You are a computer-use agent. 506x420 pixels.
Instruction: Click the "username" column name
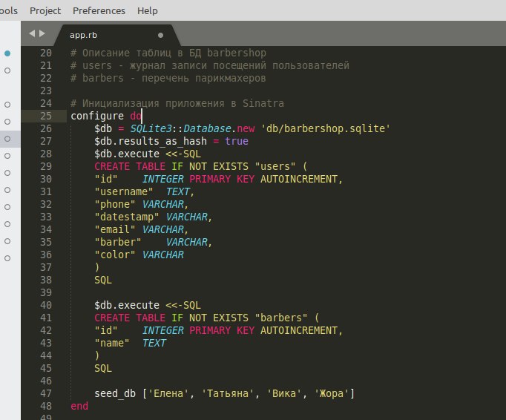click(124, 191)
